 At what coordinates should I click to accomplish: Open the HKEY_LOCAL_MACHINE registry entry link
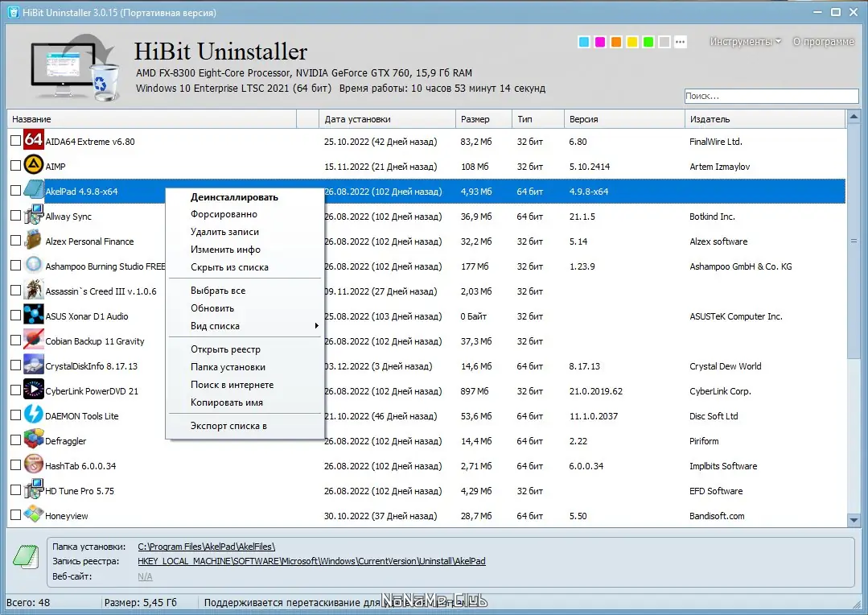tap(311, 561)
